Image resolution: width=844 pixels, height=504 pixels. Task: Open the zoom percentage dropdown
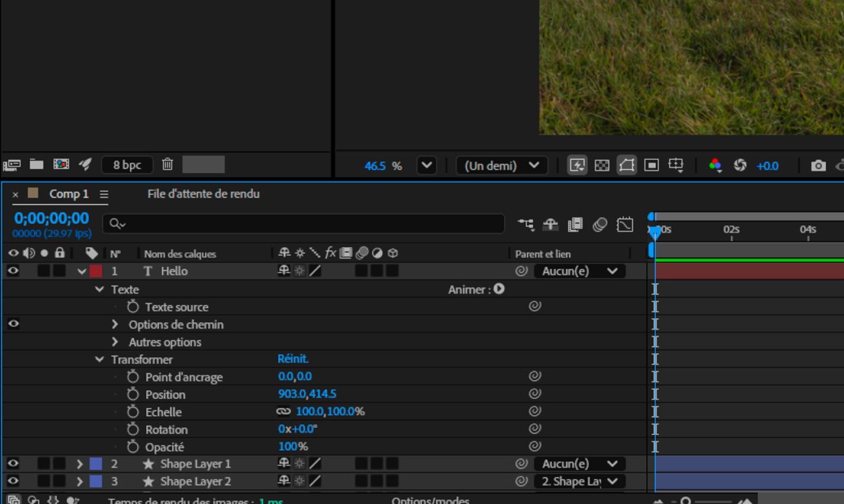[x=426, y=166]
